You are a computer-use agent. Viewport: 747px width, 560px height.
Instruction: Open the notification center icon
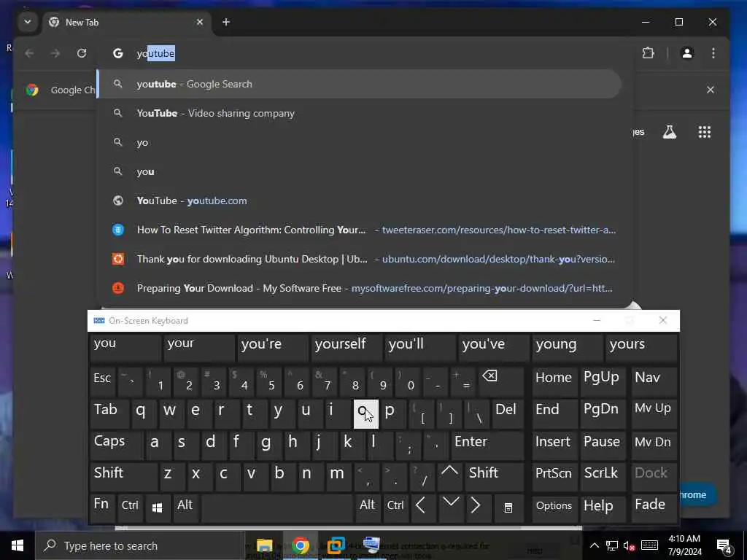coord(724,545)
